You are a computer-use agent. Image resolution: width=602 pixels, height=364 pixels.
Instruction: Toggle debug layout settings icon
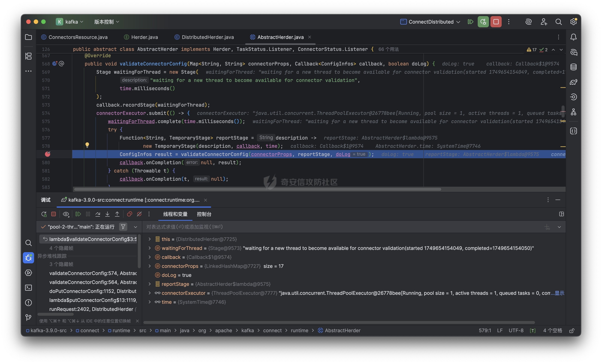[x=561, y=214]
